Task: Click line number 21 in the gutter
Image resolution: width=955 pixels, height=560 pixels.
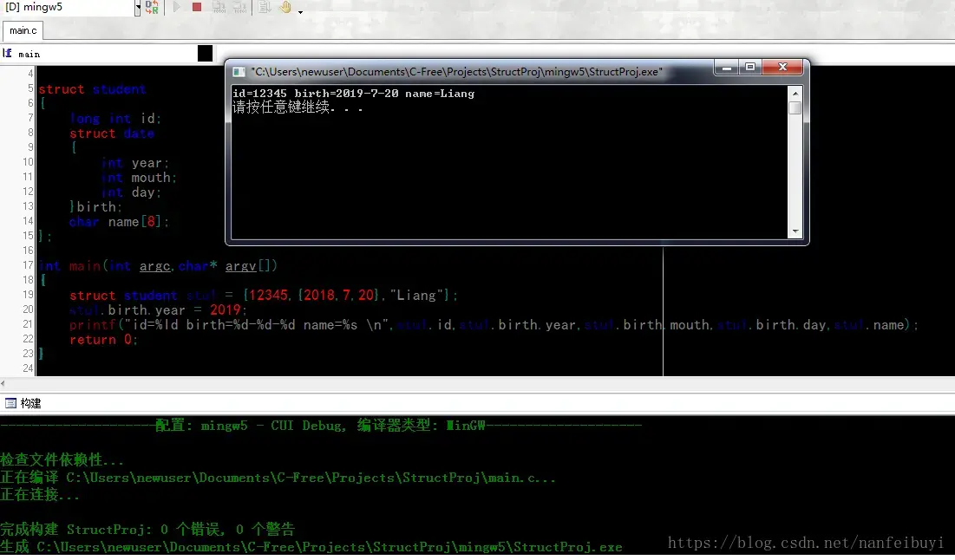Action: pyautogui.click(x=28, y=324)
